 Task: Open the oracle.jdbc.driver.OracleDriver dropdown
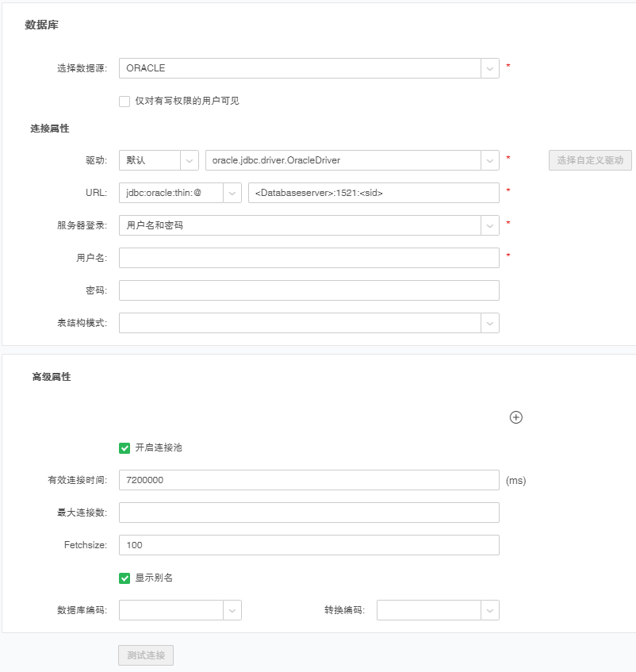[x=489, y=160]
